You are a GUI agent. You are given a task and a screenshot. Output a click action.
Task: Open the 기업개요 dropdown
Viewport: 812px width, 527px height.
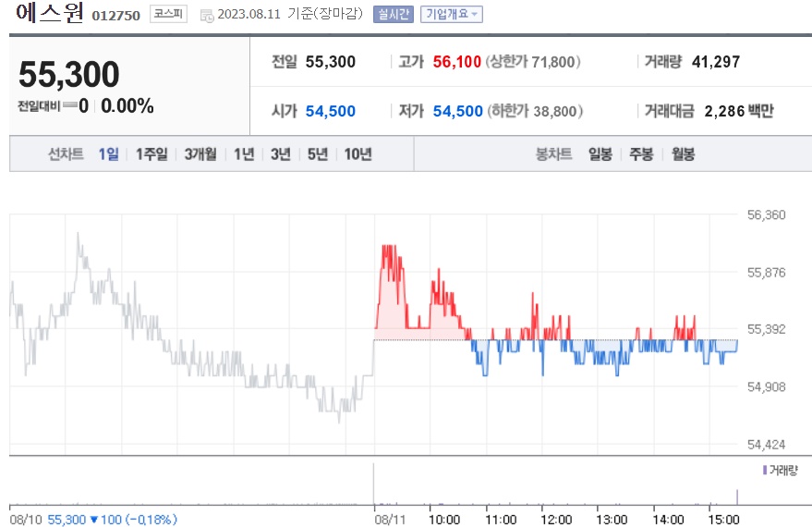tap(451, 14)
